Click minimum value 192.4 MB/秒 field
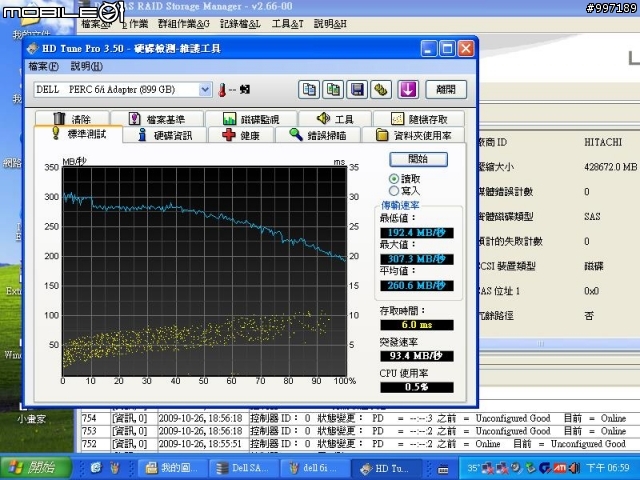 click(x=417, y=233)
